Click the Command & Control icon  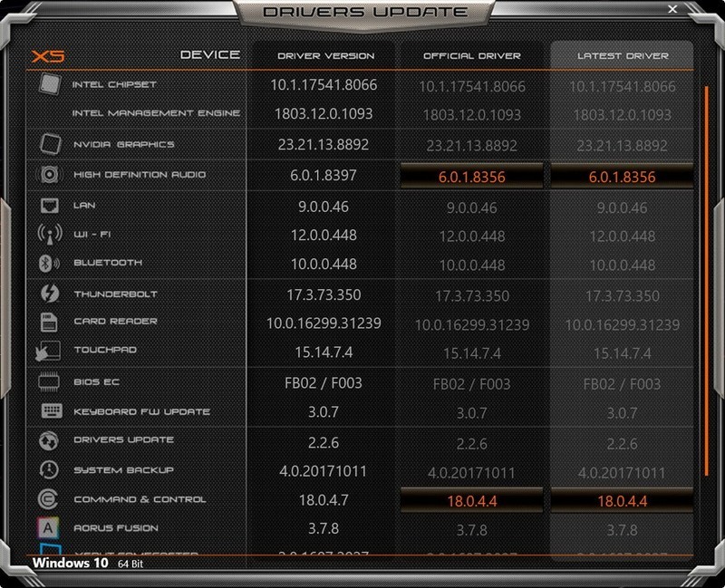[48, 499]
